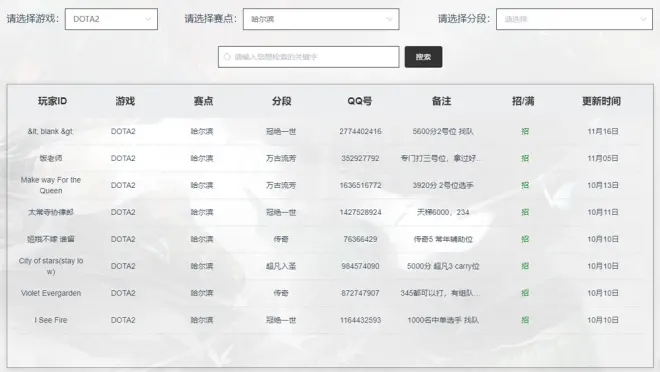Click the 游戏 column header
The height and width of the screenshot is (372, 660).
click(x=125, y=101)
